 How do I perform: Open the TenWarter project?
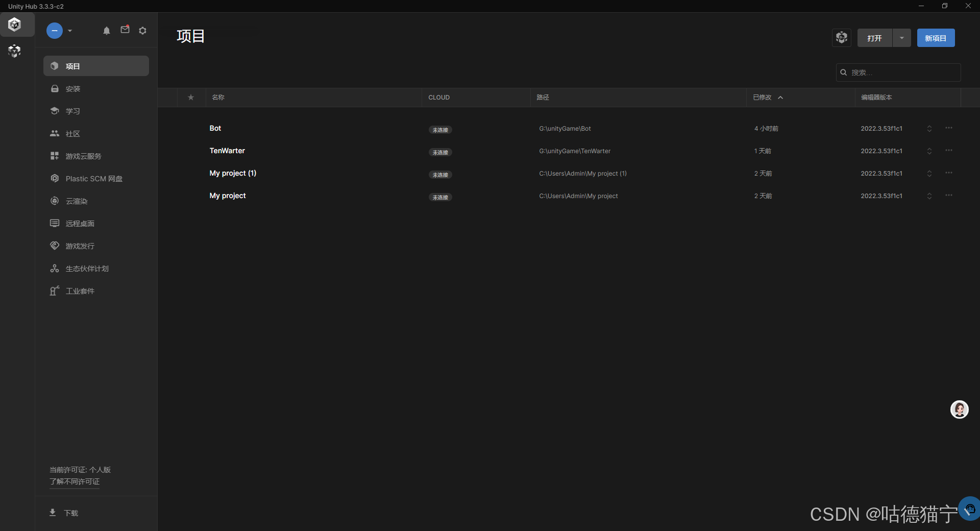pyautogui.click(x=227, y=151)
